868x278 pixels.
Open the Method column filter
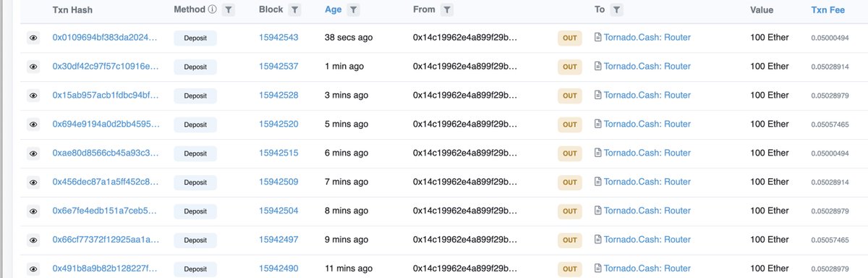pyautogui.click(x=229, y=10)
